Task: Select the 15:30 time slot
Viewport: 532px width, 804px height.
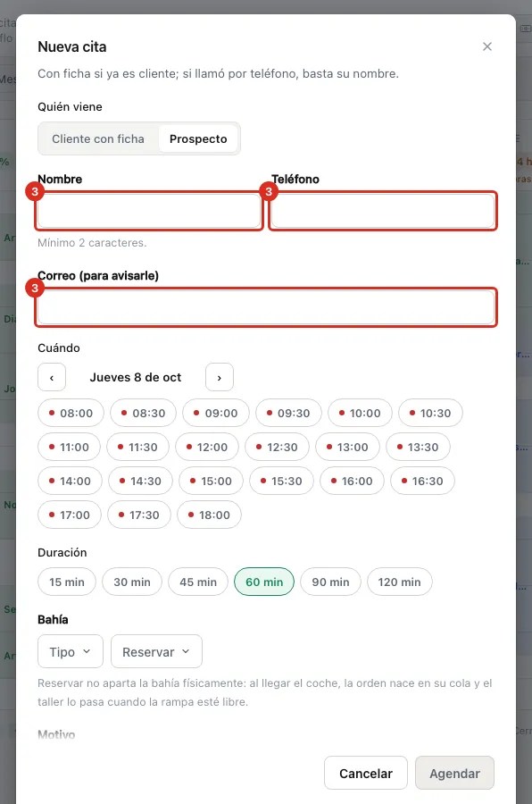Action: 281,481
